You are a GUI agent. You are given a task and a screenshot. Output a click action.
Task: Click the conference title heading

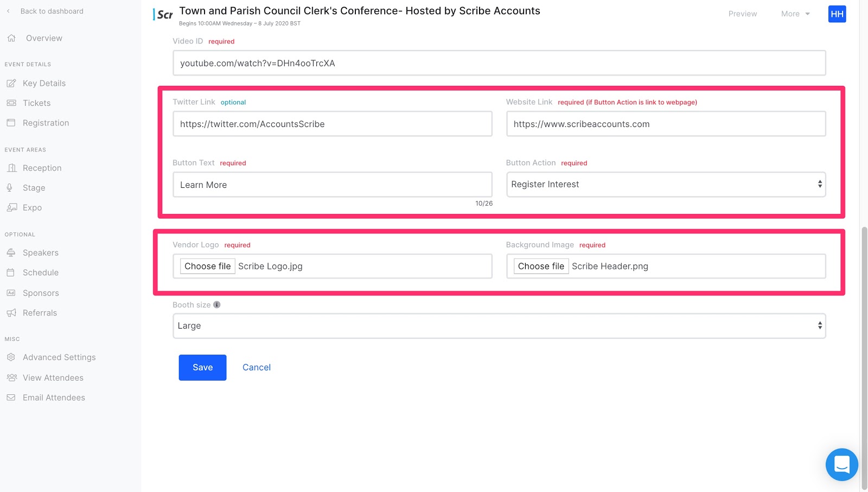click(360, 11)
